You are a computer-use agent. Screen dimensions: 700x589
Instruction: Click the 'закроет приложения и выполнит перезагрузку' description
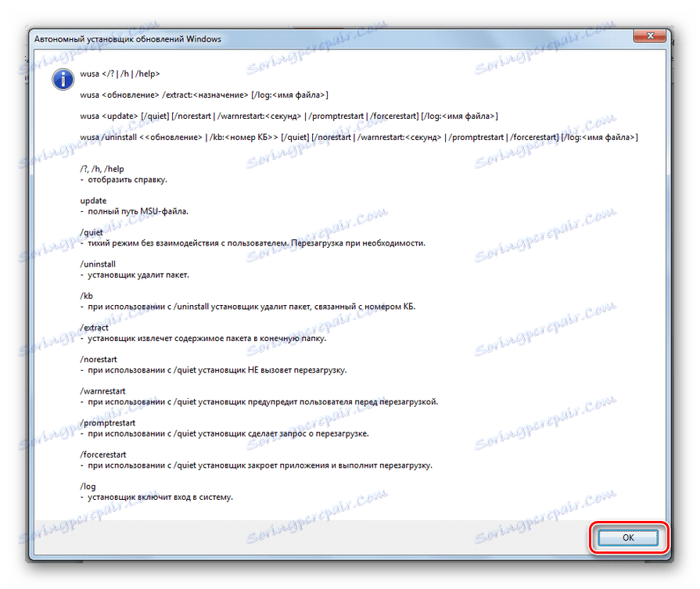coord(257,465)
